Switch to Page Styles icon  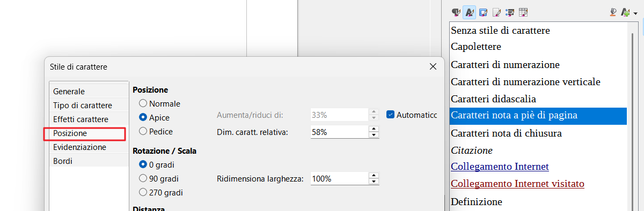496,12
